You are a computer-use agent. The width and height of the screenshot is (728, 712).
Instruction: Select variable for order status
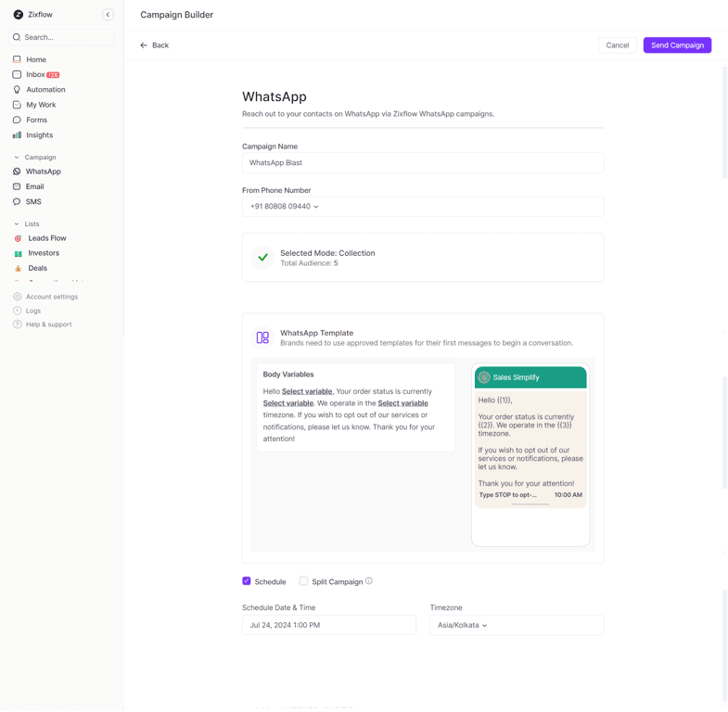[287, 403]
